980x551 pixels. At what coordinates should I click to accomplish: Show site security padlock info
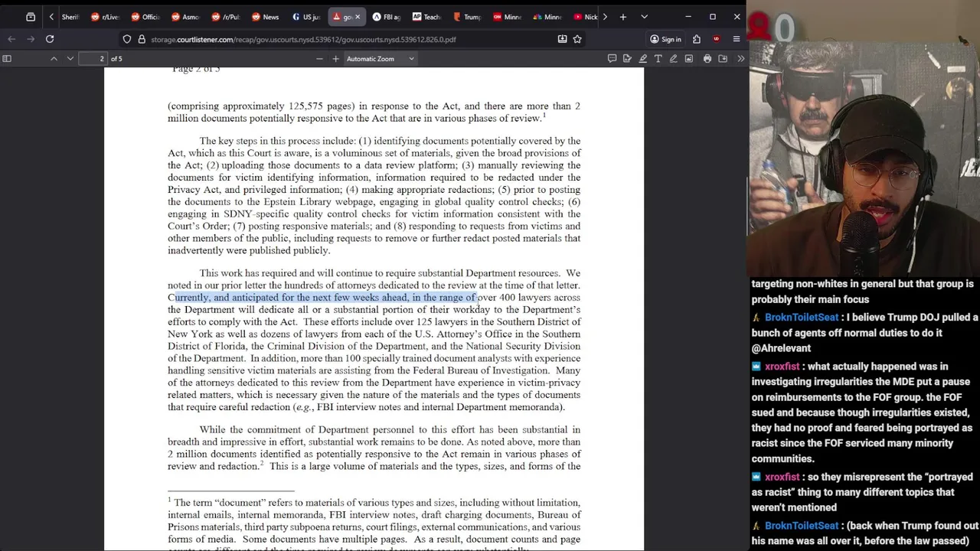point(142,39)
